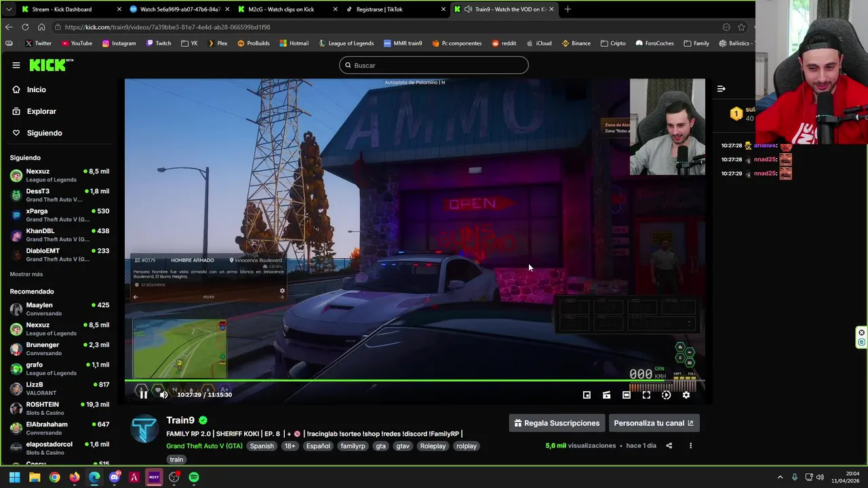868x488 pixels.
Task: Open YouTube bookmark
Action: coord(77,43)
